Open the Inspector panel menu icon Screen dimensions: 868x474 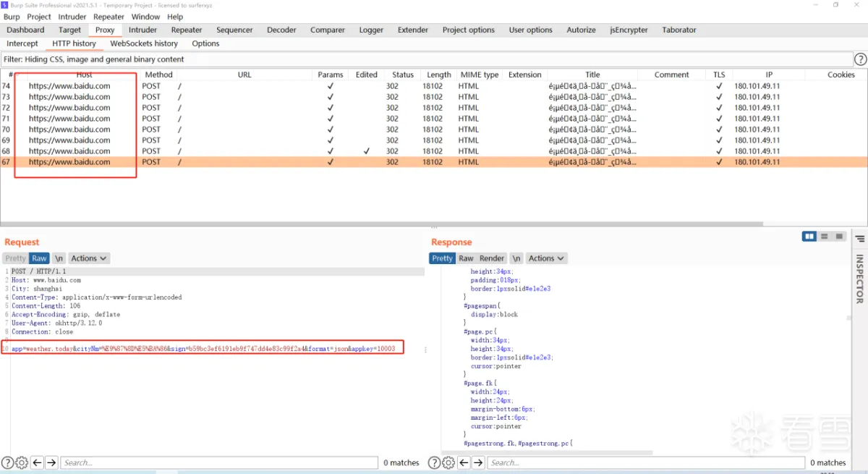(860, 238)
